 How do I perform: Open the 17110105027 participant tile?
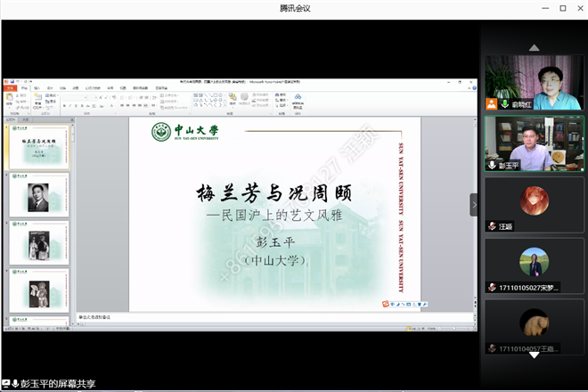[534, 265]
